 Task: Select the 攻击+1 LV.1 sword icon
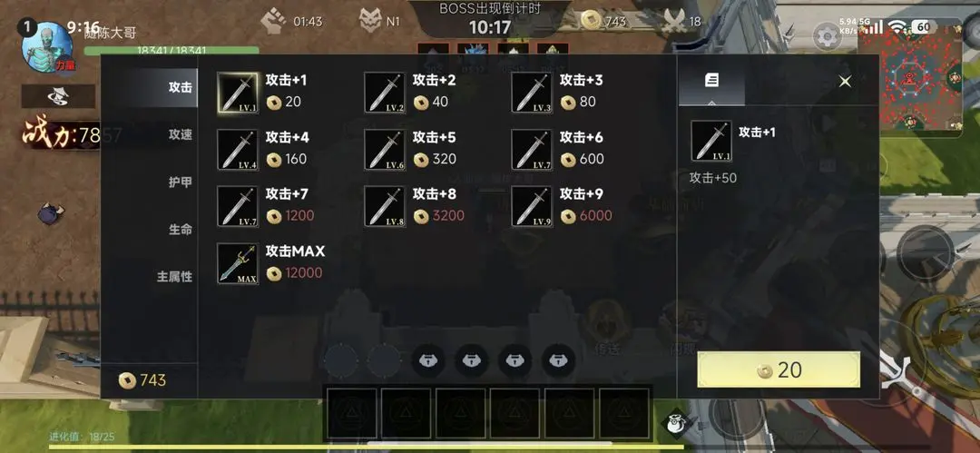pyautogui.click(x=238, y=93)
